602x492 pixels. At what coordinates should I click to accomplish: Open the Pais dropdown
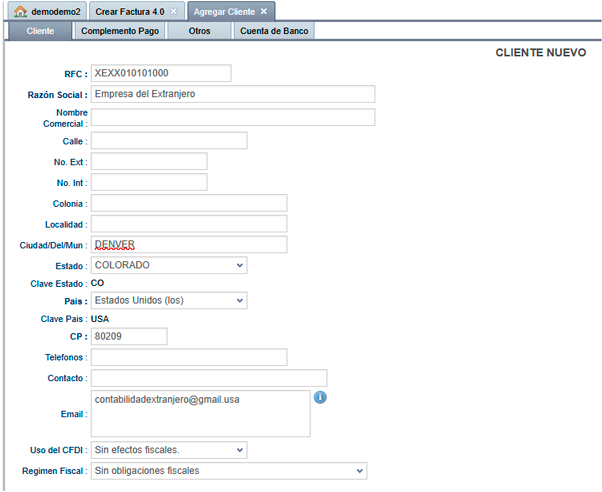[x=168, y=300]
